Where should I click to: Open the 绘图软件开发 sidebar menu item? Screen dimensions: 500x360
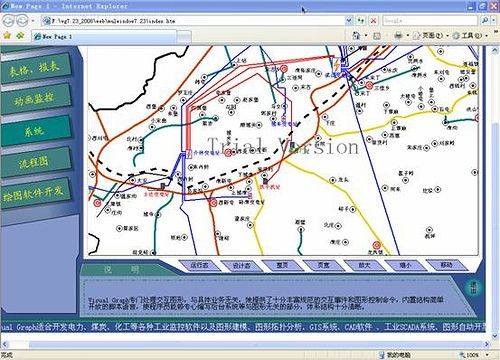pyautogui.click(x=35, y=193)
